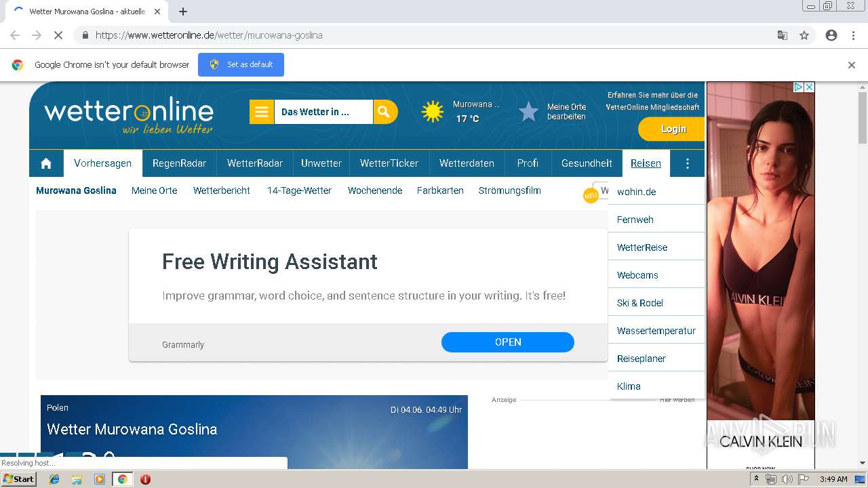This screenshot has width=868, height=488.
Task: Bookmark this page with the star icon
Action: pos(804,35)
